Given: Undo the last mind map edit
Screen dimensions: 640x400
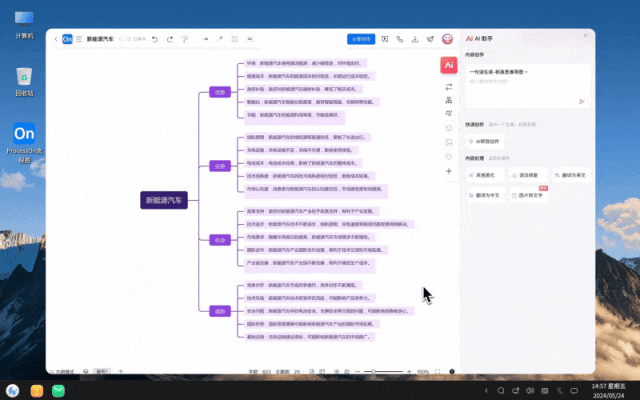Looking at the screenshot, I should point(155,39).
